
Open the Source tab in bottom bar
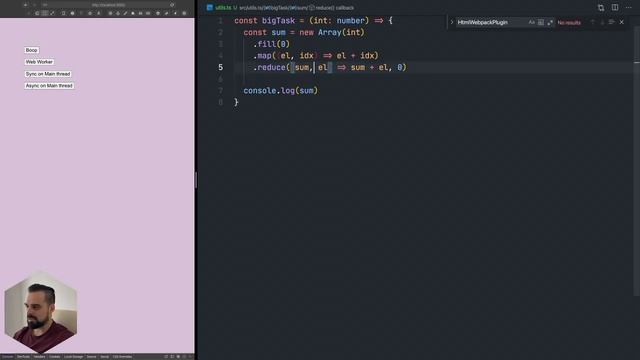(91, 357)
